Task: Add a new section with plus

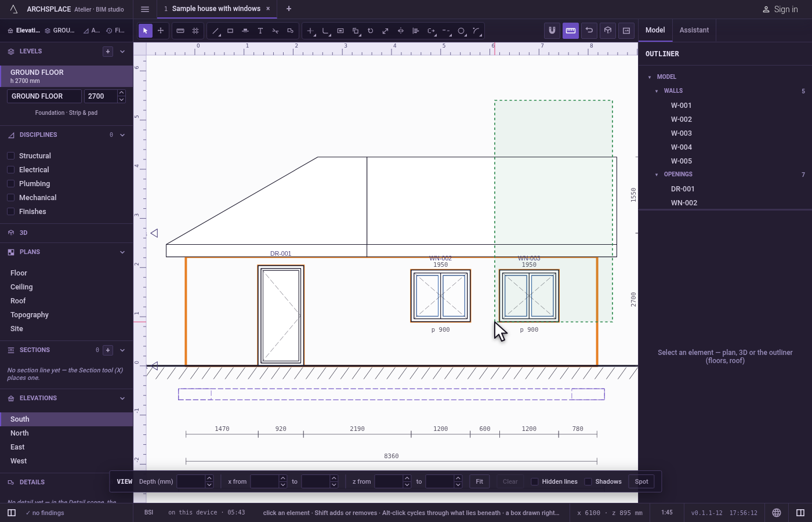Action: [108, 350]
